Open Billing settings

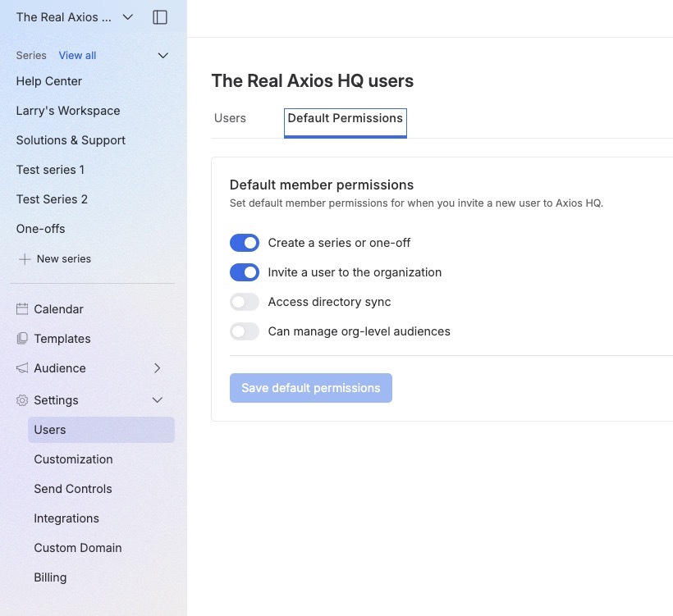(x=50, y=577)
